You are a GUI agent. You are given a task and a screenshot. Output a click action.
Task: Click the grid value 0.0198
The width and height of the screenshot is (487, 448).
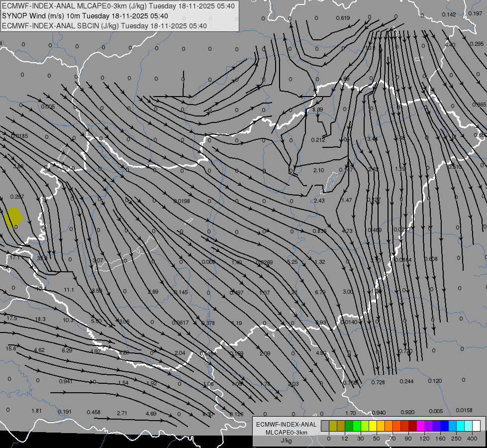[182, 201]
